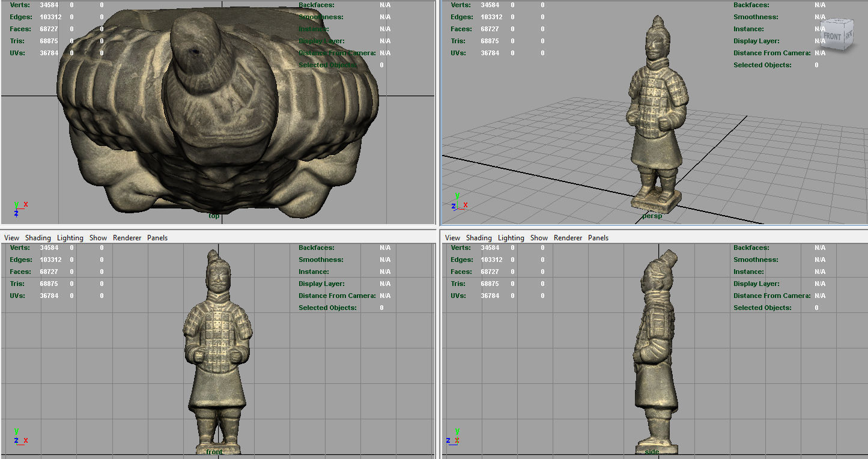This screenshot has width=868, height=459.
Task: Click the 'side' camera name label
Action: coord(652,452)
